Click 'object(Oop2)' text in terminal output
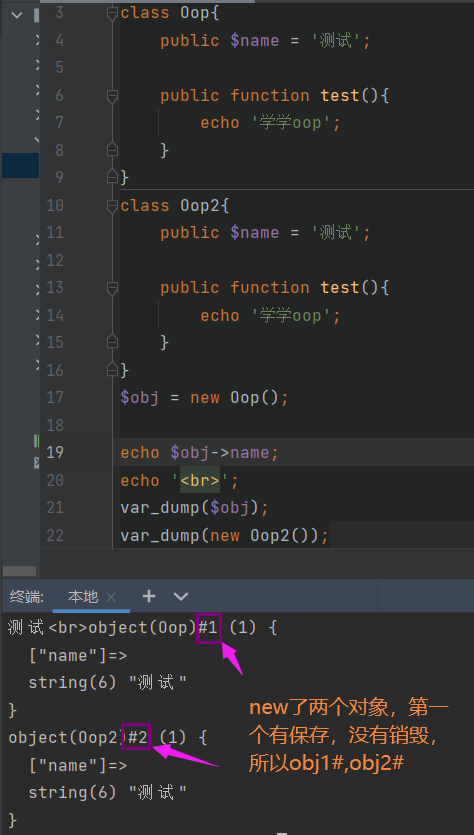This screenshot has width=474, height=835. point(67,738)
